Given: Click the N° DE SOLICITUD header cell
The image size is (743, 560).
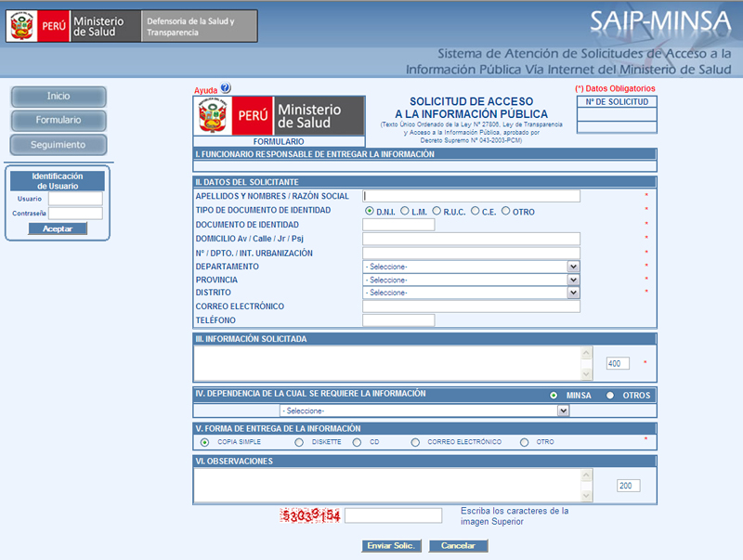Looking at the screenshot, I should pos(617,102).
